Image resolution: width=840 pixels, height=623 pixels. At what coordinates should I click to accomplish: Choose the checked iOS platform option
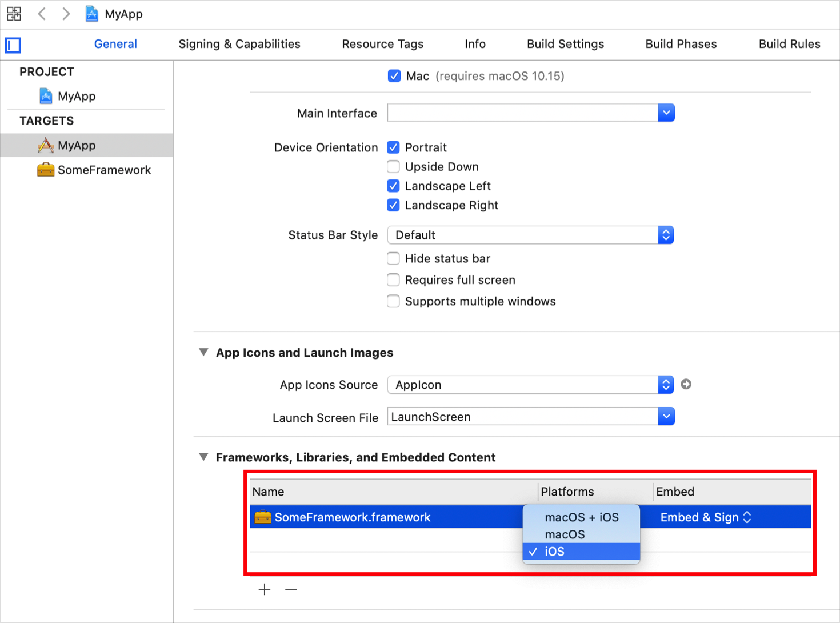(581, 552)
